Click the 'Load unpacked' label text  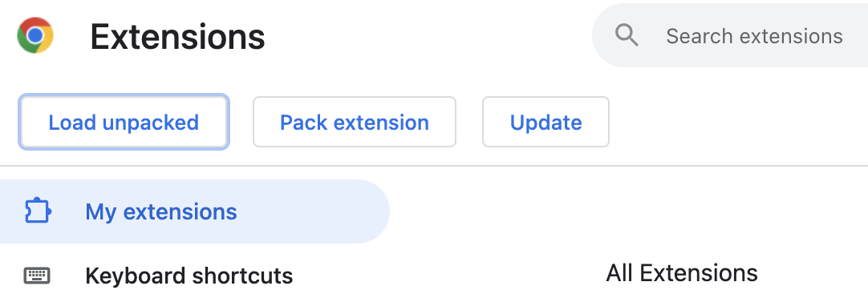[124, 123]
